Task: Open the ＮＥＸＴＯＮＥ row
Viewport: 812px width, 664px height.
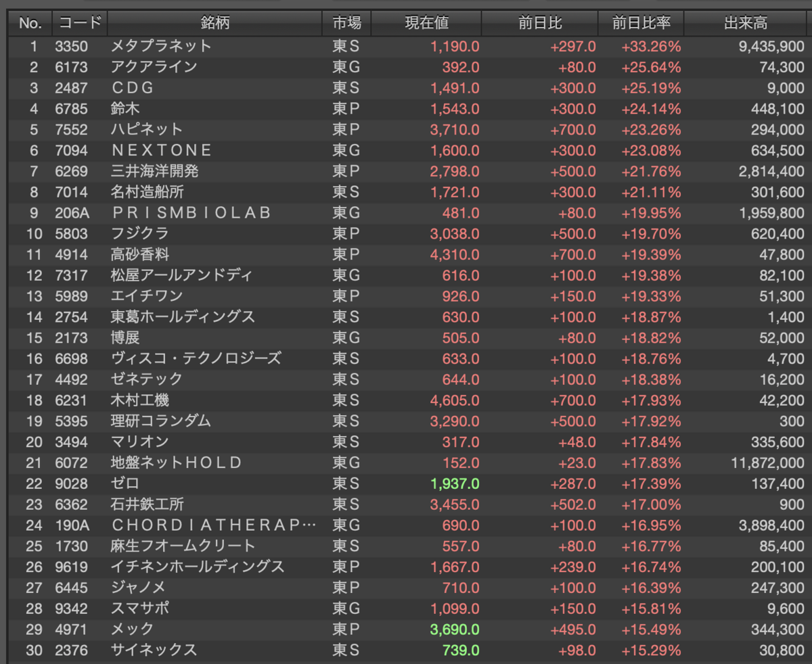Action: tap(409, 151)
